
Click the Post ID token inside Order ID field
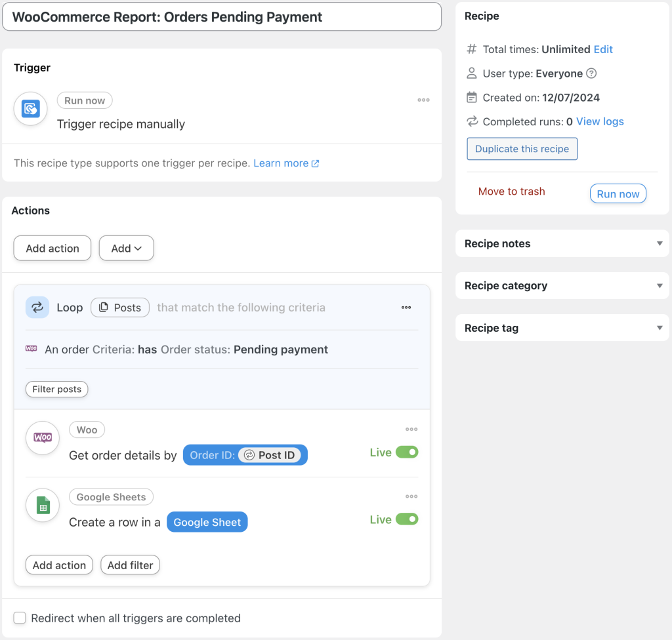point(272,454)
